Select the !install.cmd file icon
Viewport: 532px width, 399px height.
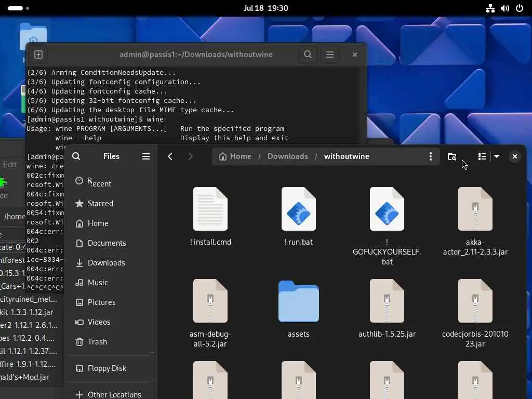click(x=210, y=209)
